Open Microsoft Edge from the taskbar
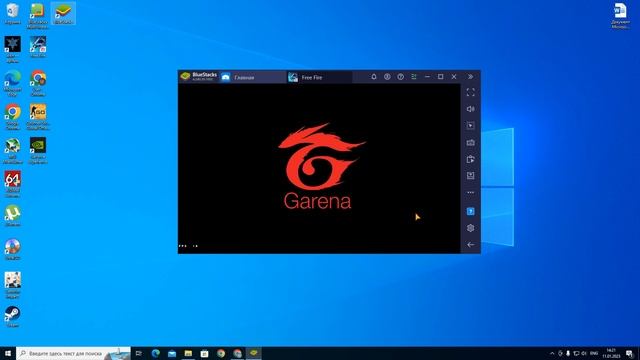Image resolution: width=640 pixels, height=360 pixels. point(156,353)
